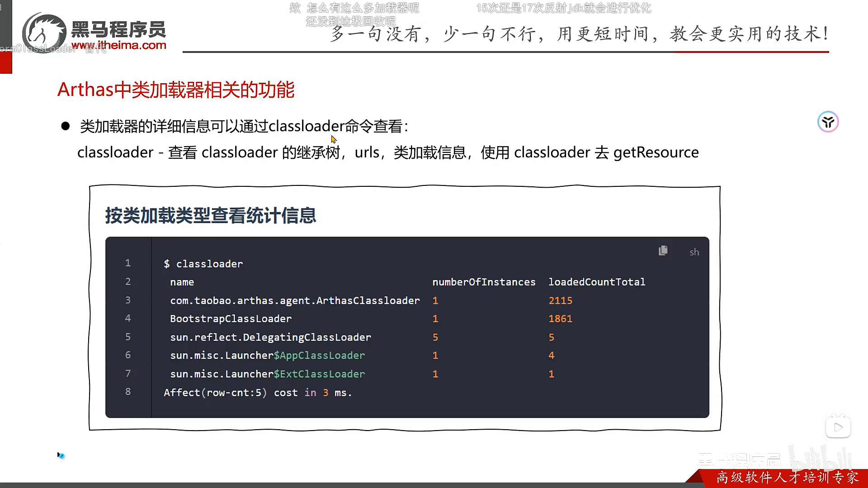Click the '高级软件人才培训专家' banner text

[788, 477]
